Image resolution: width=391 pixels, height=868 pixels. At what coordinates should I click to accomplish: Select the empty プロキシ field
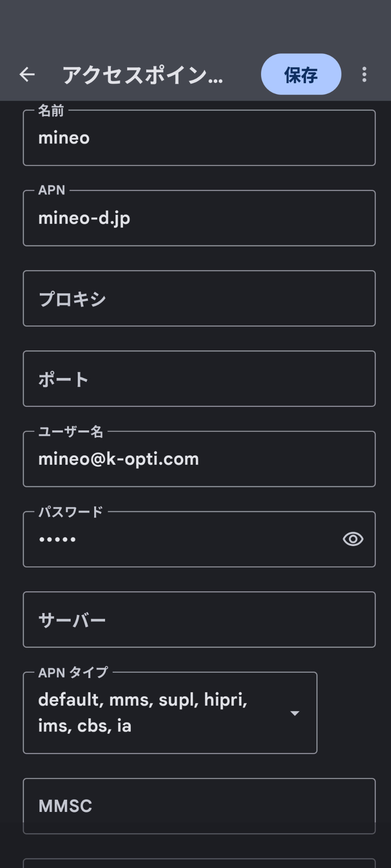(x=199, y=298)
